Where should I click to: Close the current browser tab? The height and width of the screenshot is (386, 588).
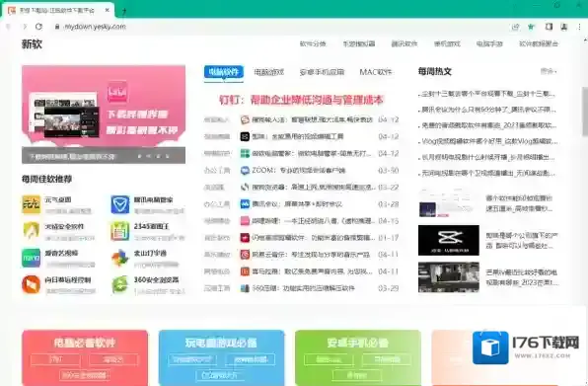click(x=107, y=11)
